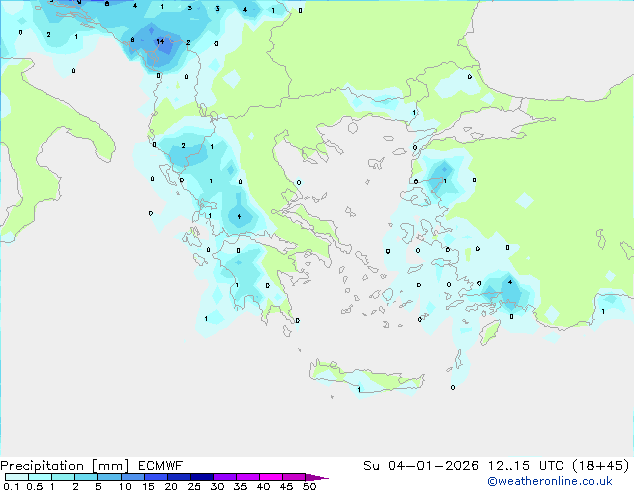Click the 14 mm precipitation value marker
Image resolution: width=634 pixels, height=490 pixels.
161,42
